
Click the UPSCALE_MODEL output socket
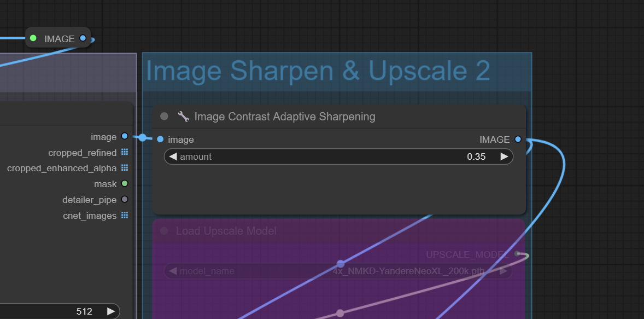(x=517, y=254)
